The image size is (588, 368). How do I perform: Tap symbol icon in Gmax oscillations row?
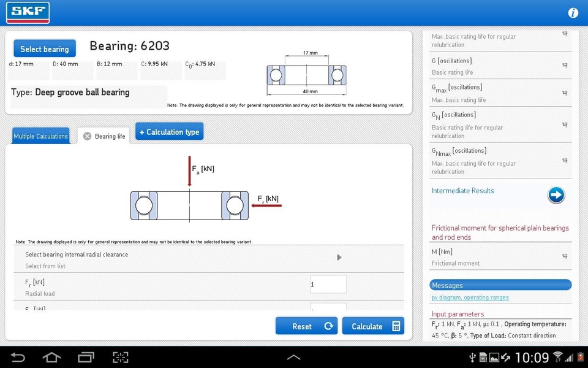point(565,93)
